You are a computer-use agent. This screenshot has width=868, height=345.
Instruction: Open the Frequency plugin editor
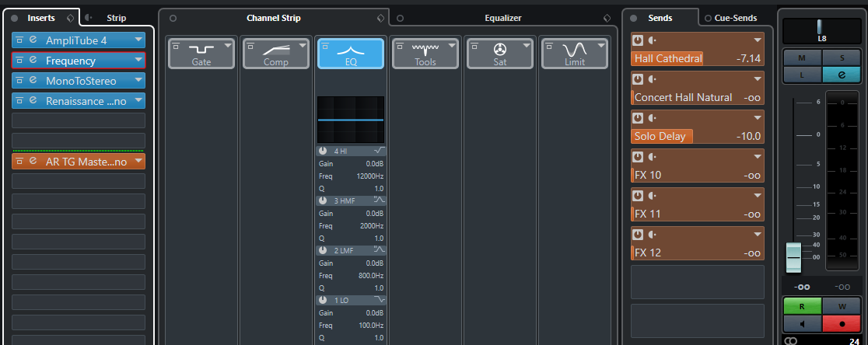coord(33,61)
